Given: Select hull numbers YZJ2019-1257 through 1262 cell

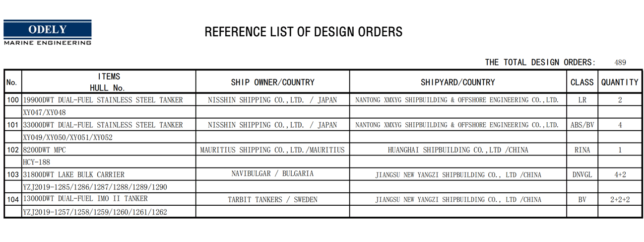Looking at the screenshot, I should pos(109,212).
